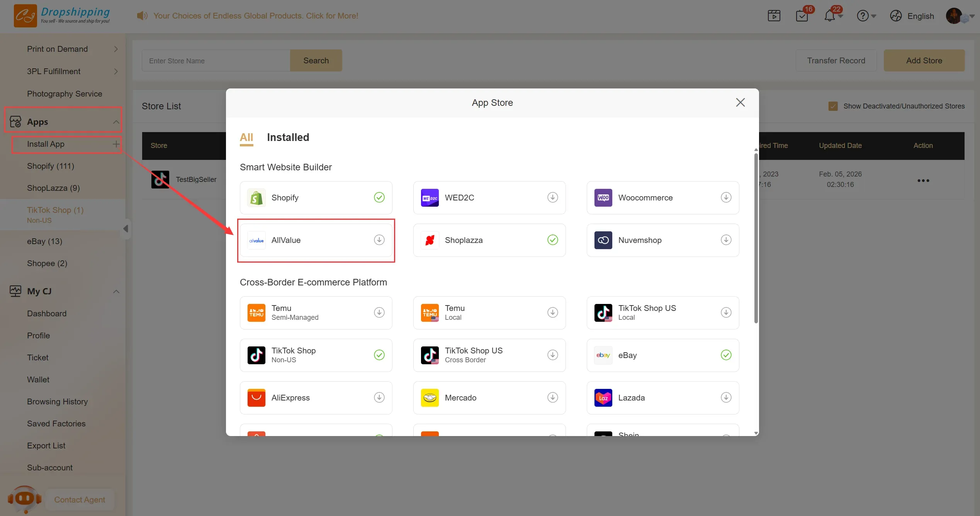The height and width of the screenshot is (516, 980).
Task: Switch to the Installed tab
Action: pyautogui.click(x=288, y=137)
